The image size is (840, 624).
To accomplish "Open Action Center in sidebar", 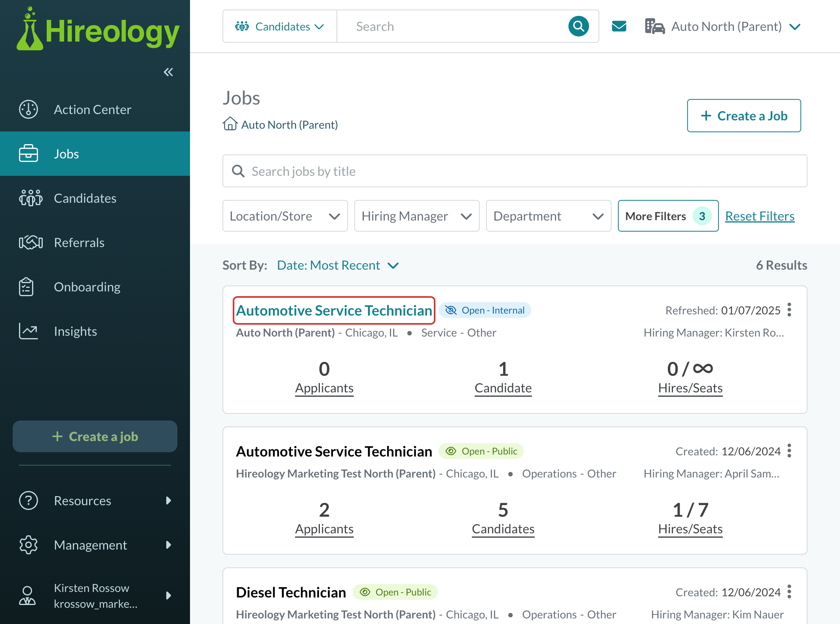I will point(95,109).
